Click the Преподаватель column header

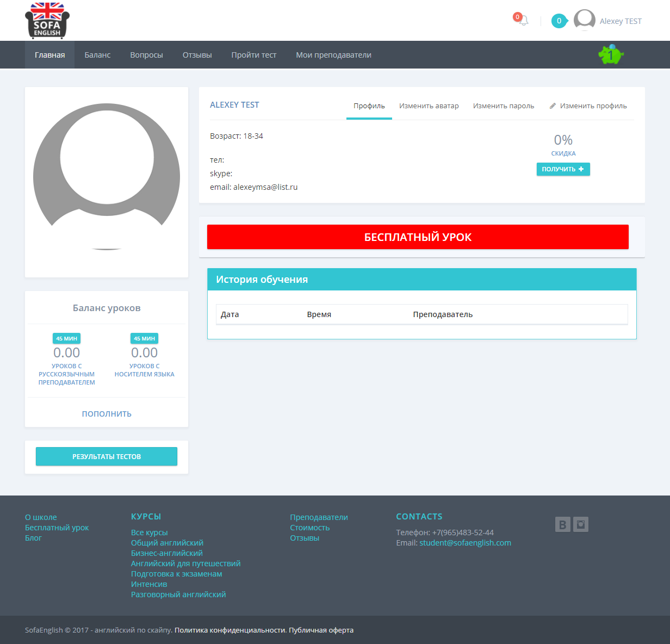coord(443,314)
